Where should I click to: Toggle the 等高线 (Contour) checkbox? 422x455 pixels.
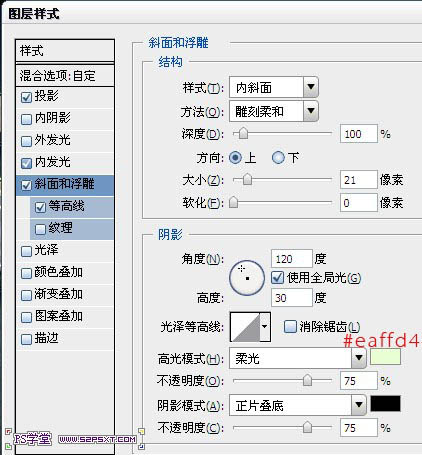pyautogui.click(x=40, y=207)
